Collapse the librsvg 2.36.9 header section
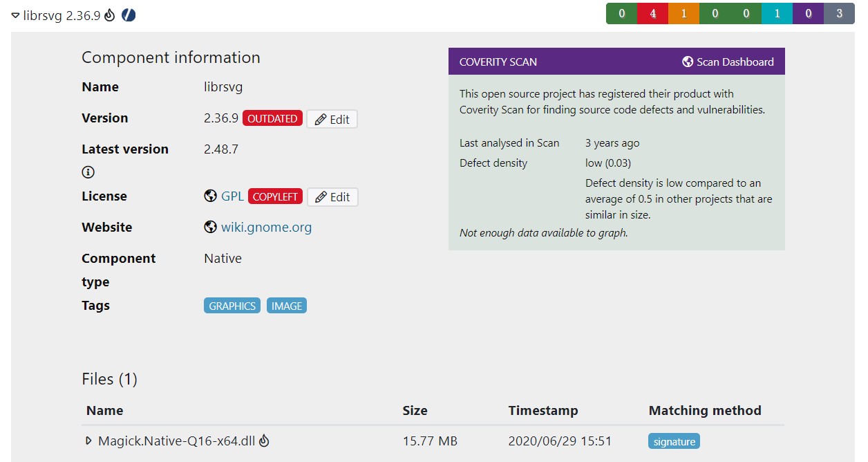 (15, 15)
